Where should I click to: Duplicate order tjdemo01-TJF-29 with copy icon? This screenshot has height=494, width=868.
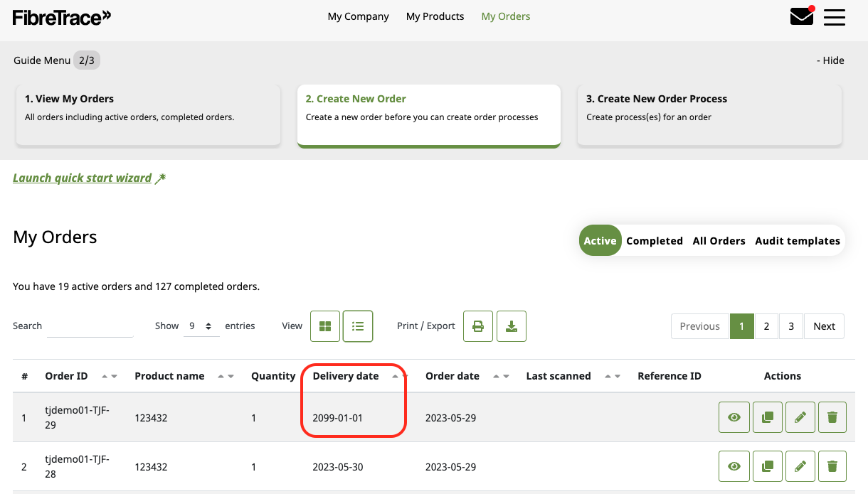click(767, 417)
